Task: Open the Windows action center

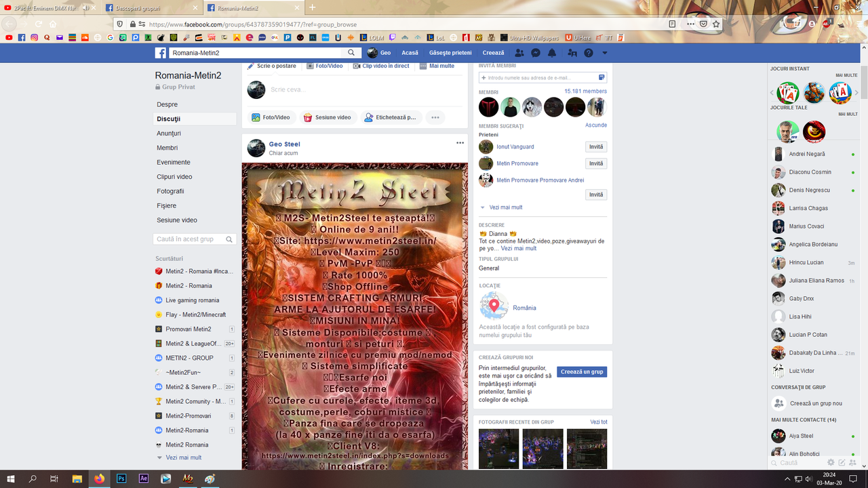Action: click(853, 479)
